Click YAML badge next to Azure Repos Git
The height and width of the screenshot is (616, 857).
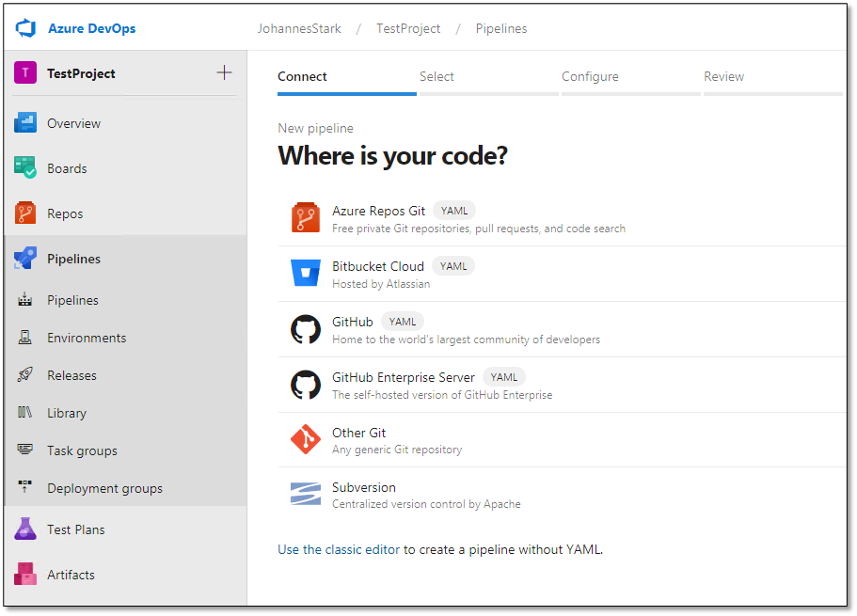coord(454,211)
